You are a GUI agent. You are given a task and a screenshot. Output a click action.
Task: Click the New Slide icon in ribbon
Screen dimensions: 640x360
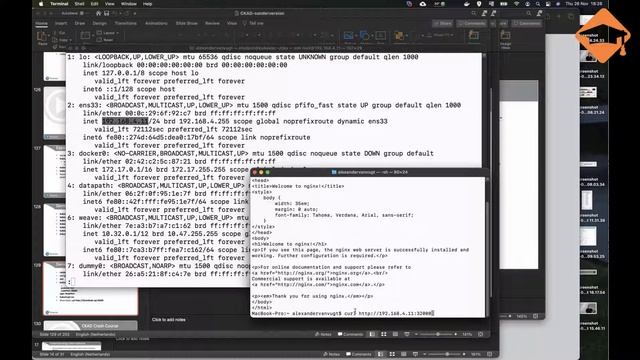86,37
